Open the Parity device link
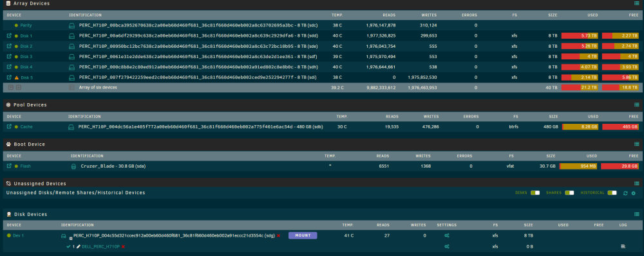 [26, 25]
